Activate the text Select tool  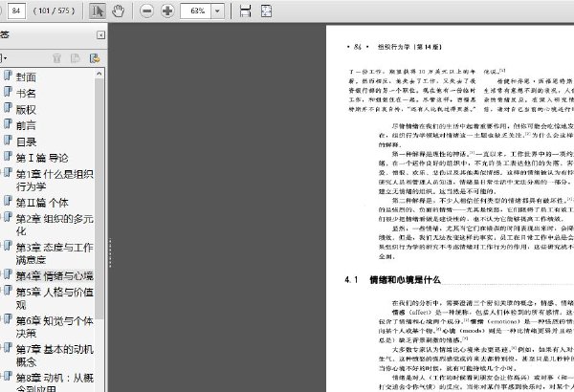point(98,11)
